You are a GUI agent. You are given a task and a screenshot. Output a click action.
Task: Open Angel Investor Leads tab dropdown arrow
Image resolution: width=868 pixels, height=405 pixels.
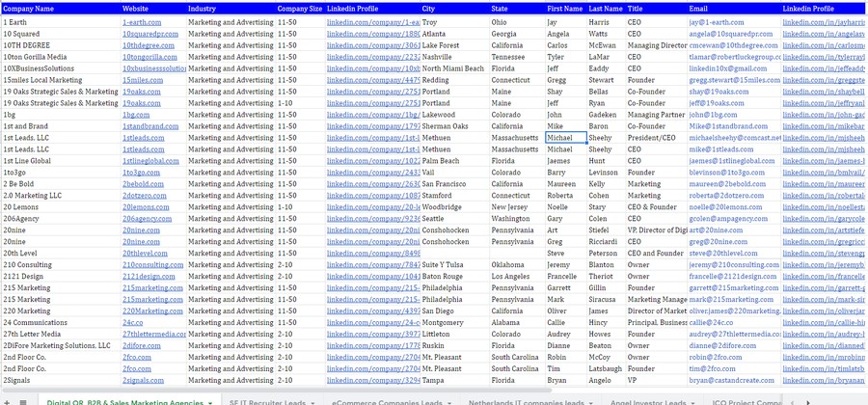(x=693, y=403)
